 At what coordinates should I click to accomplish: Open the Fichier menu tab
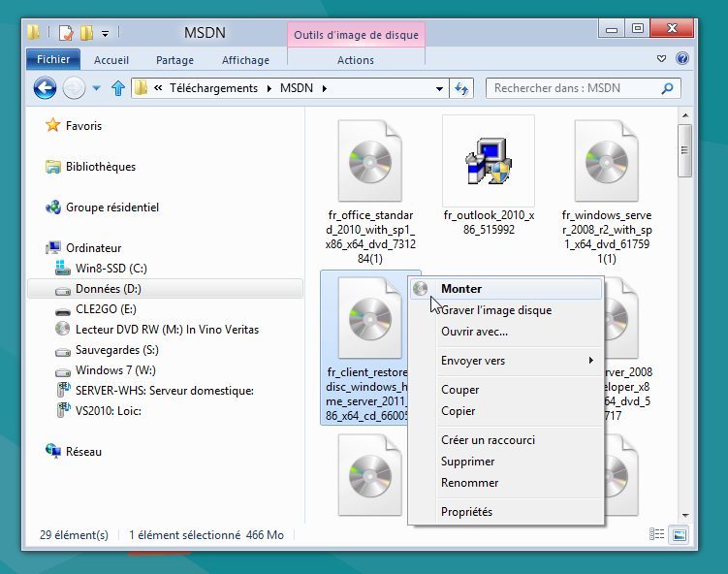pyautogui.click(x=53, y=59)
